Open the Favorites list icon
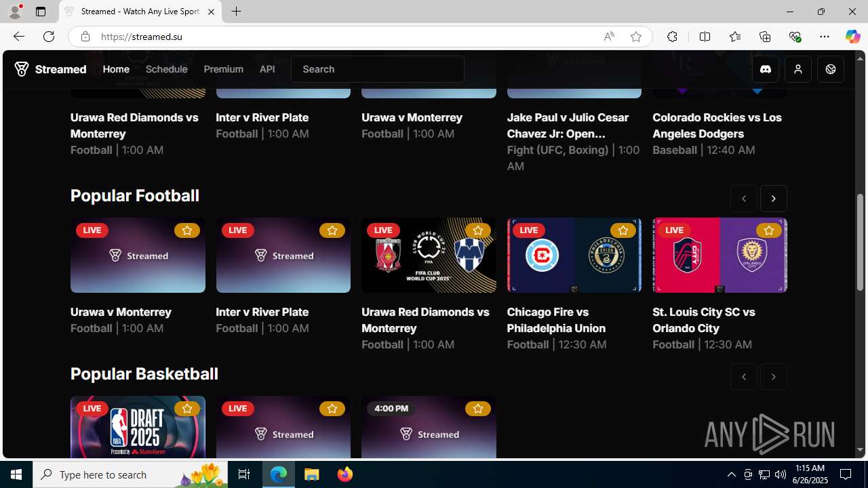This screenshot has width=868, height=488. click(734, 37)
